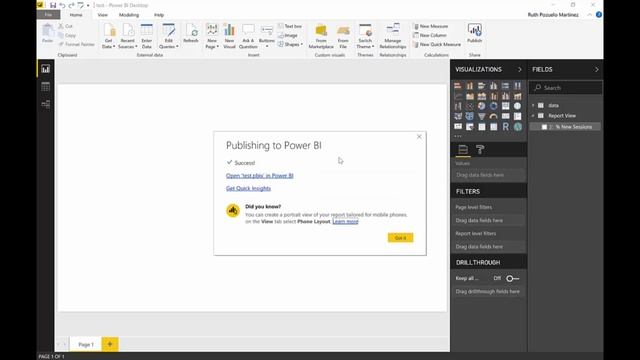
Task: Open the File menu tab
Action: (49, 15)
